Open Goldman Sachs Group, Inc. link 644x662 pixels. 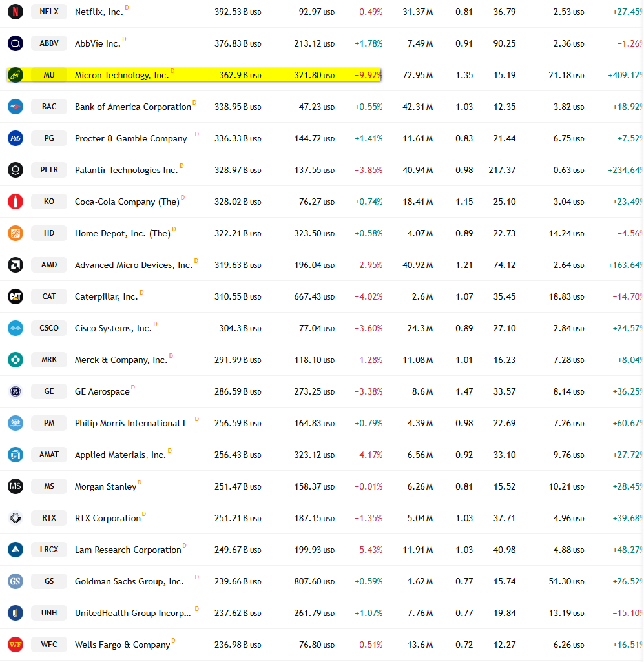134,582
